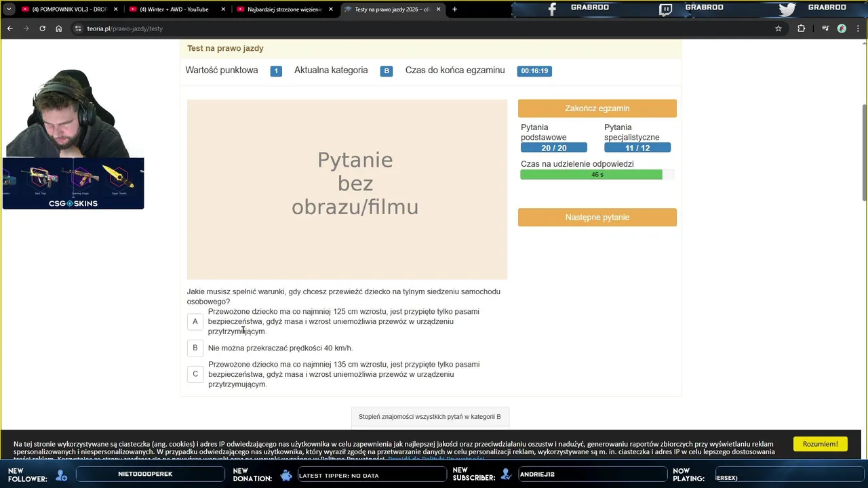Image resolution: width=868 pixels, height=488 pixels.
Task: Bookmark this page with the star
Action: (778, 28)
